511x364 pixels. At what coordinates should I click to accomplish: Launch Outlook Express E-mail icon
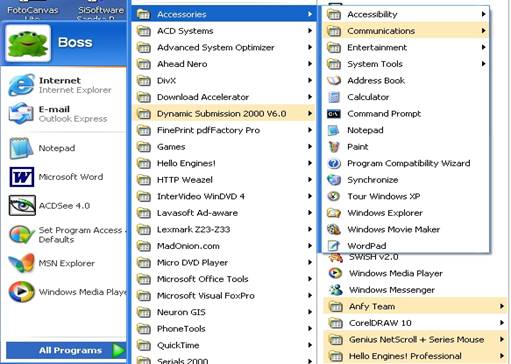click(x=21, y=114)
